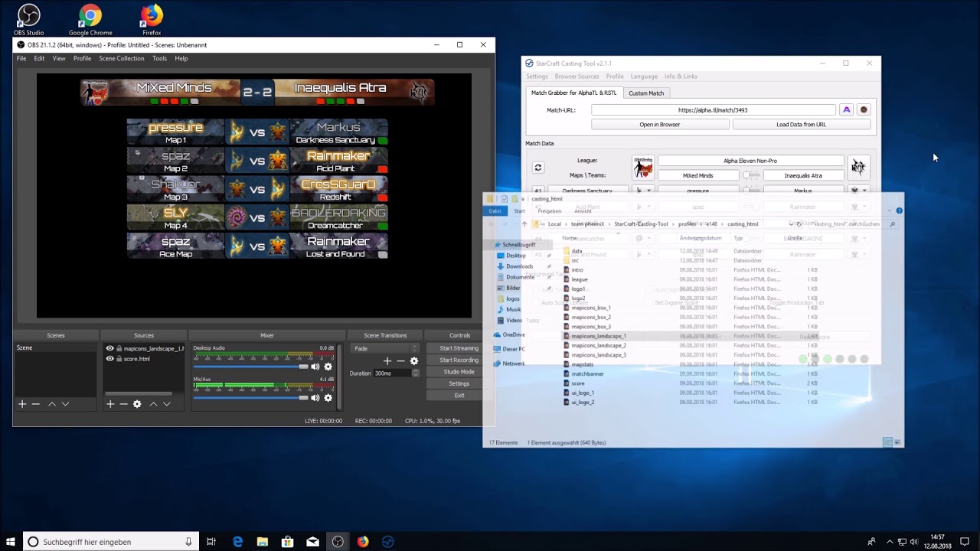The width and height of the screenshot is (980, 551).
Task: Add a new source in Sources panel
Action: (x=110, y=404)
